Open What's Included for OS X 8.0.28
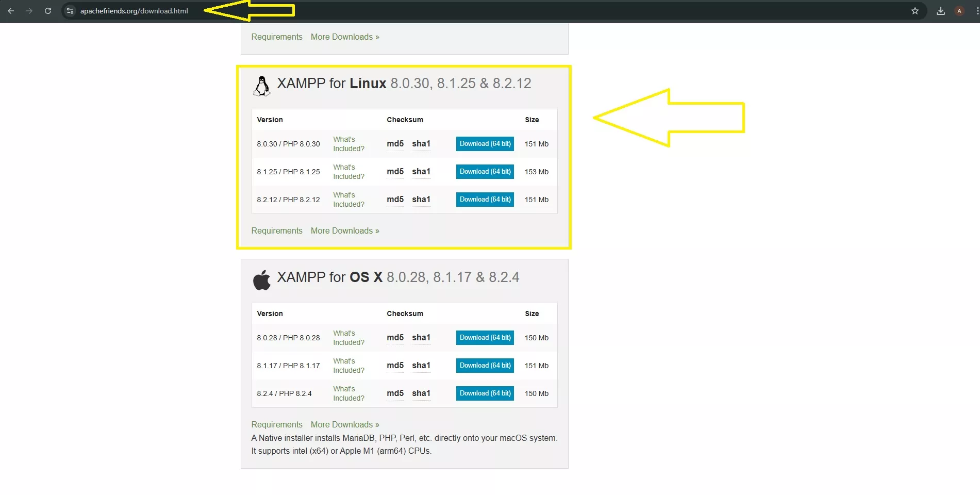The width and height of the screenshot is (980, 495). pyautogui.click(x=348, y=338)
